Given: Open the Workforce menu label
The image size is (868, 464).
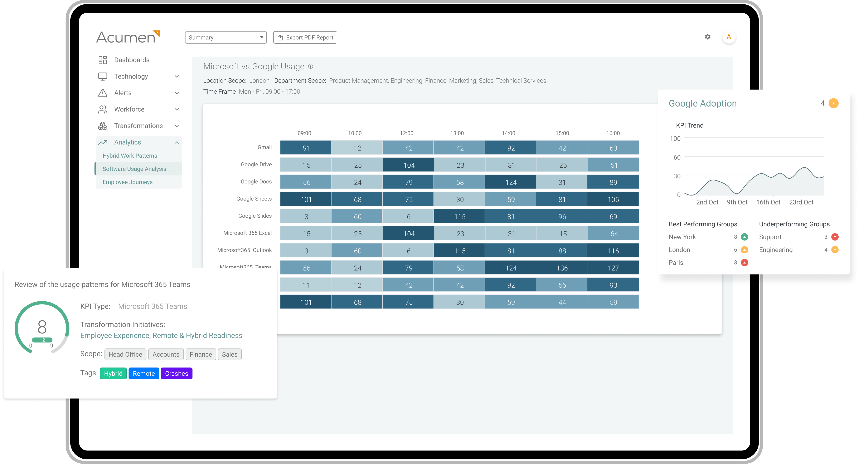Looking at the screenshot, I should tap(129, 109).
